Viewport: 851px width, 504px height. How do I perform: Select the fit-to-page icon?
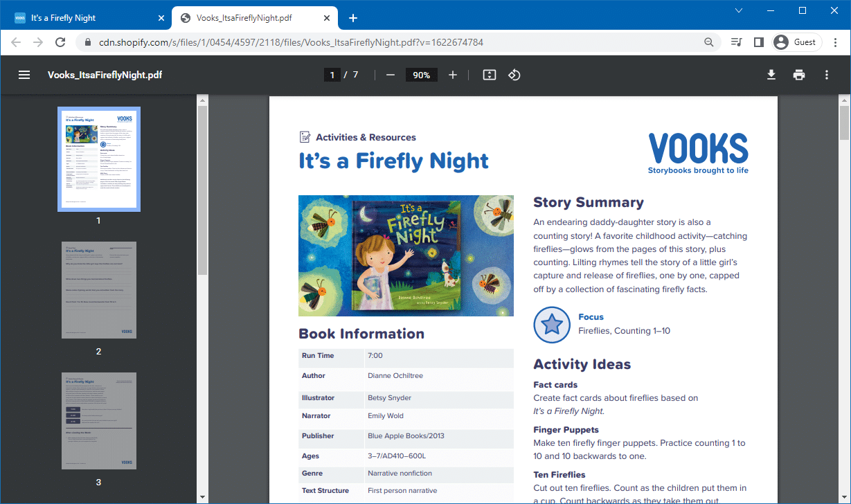click(489, 75)
